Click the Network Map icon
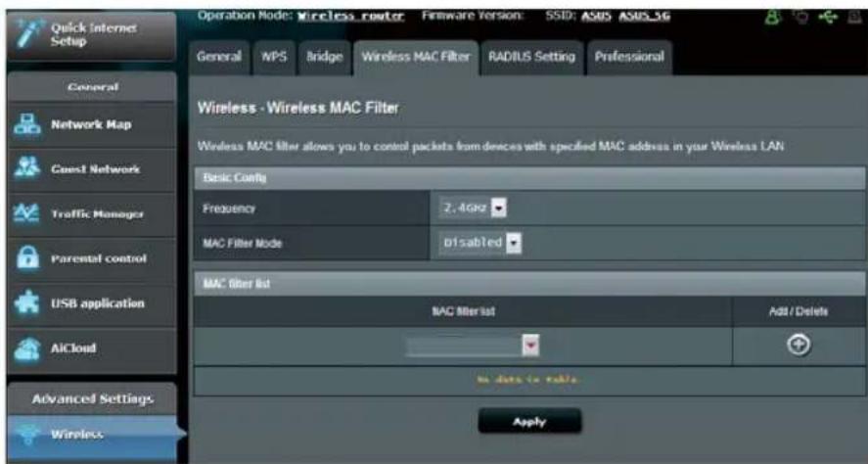The height and width of the screenshot is (464, 868). (x=26, y=124)
